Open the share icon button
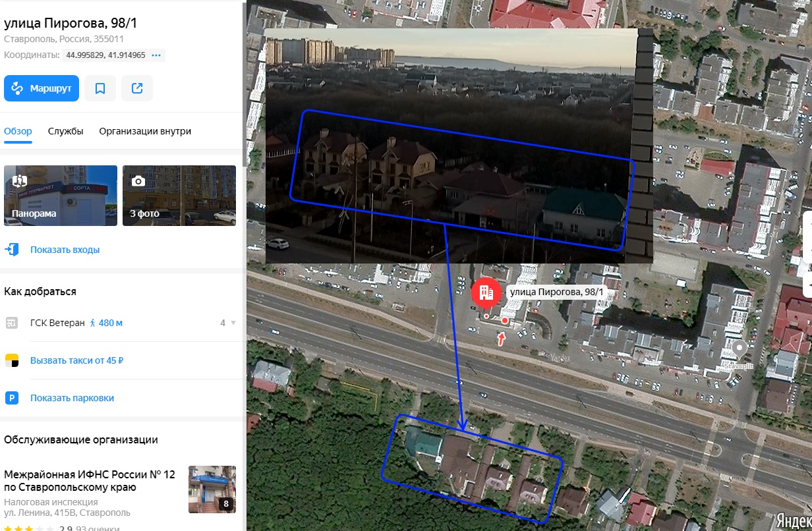The image size is (812, 531). 137,88
